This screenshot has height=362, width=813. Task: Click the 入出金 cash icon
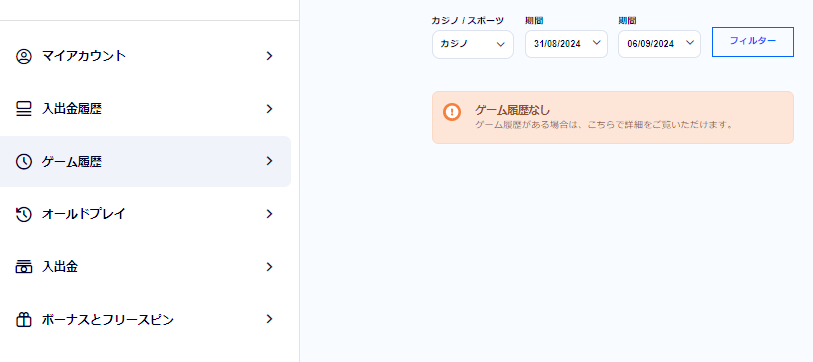pos(23,268)
